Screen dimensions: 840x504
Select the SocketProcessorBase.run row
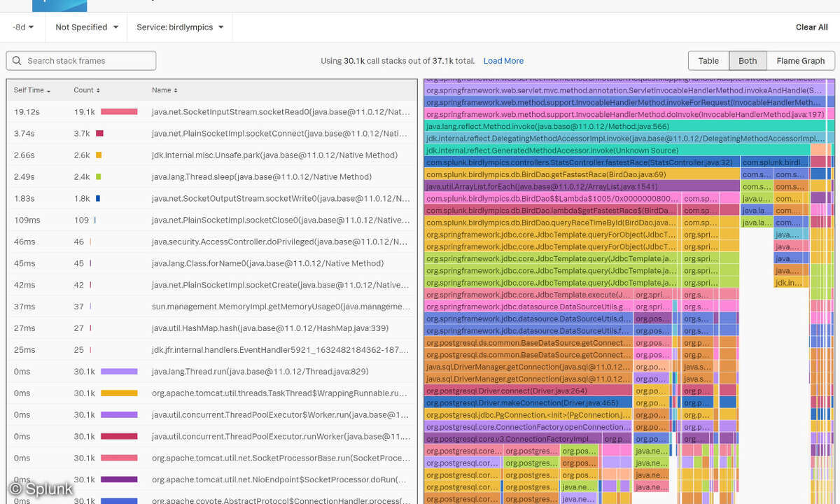click(212, 458)
